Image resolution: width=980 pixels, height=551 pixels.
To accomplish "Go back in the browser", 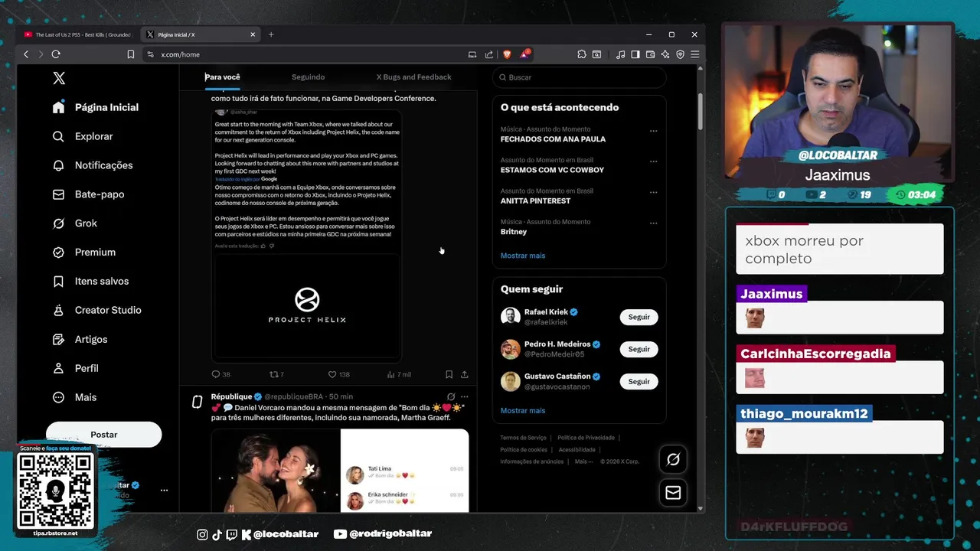I will tap(26, 54).
